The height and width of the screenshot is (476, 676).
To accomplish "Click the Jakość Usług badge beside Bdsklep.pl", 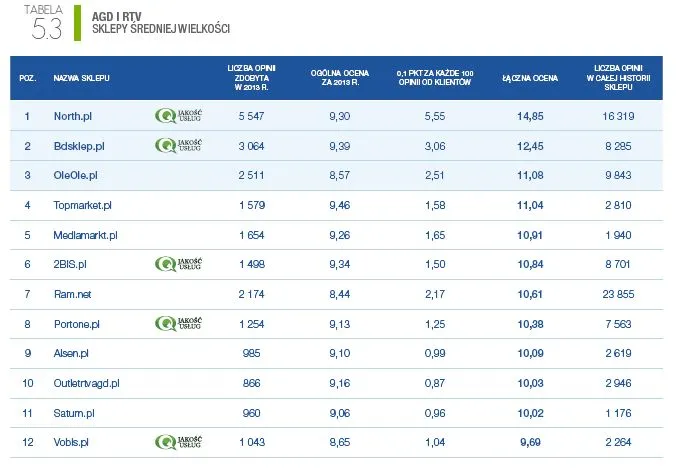I will tap(180, 146).
